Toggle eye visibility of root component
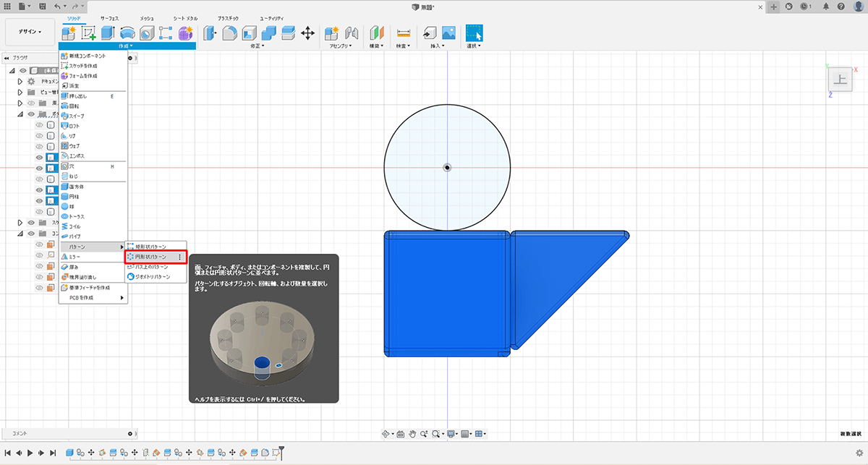Viewport: 868px width, 465px height. pyautogui.click(x=23, y=71)
